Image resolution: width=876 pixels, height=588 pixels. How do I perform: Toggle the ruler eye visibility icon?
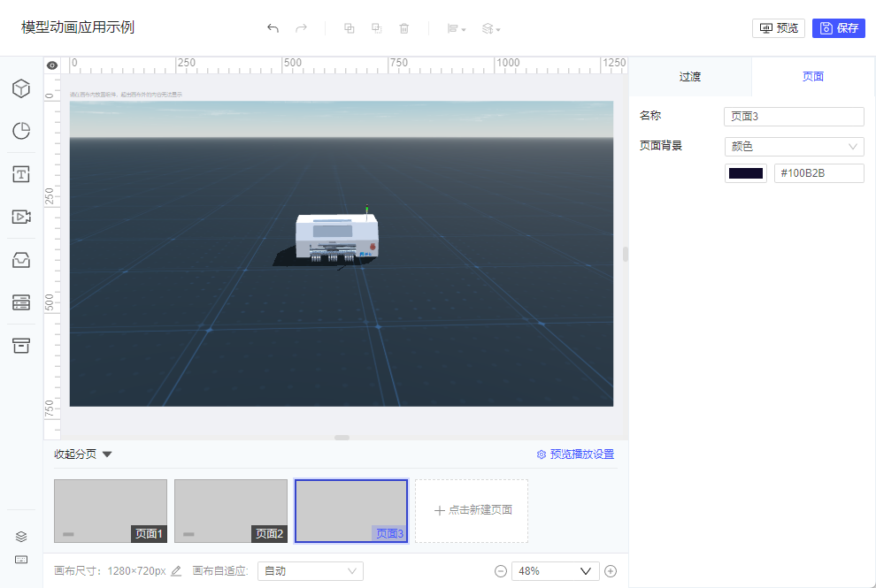[x=52, y=65]
